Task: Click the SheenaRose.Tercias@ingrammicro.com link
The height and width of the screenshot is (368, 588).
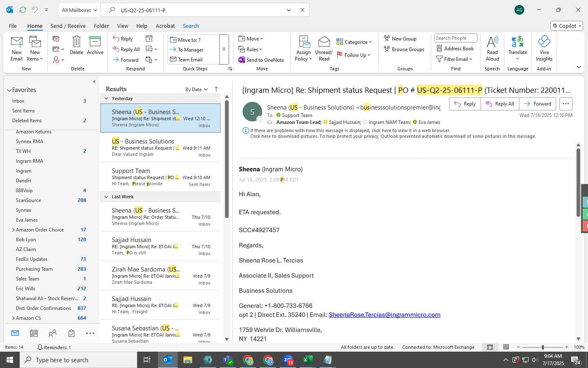Action: click(384, 315)
